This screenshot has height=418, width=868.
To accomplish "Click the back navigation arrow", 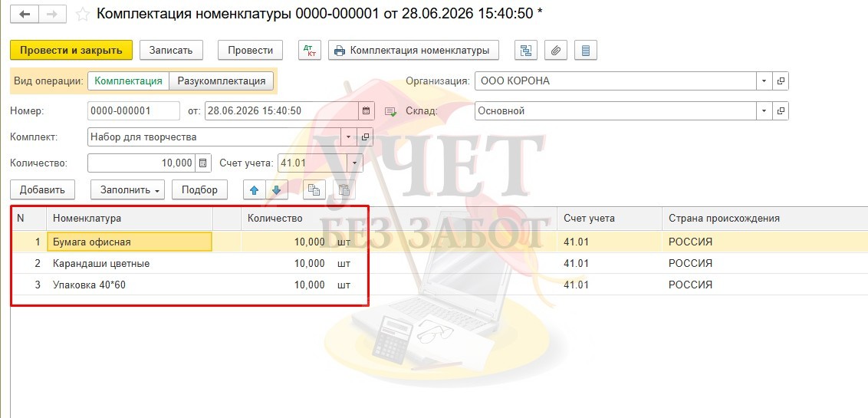I will (x=25, y=15).
